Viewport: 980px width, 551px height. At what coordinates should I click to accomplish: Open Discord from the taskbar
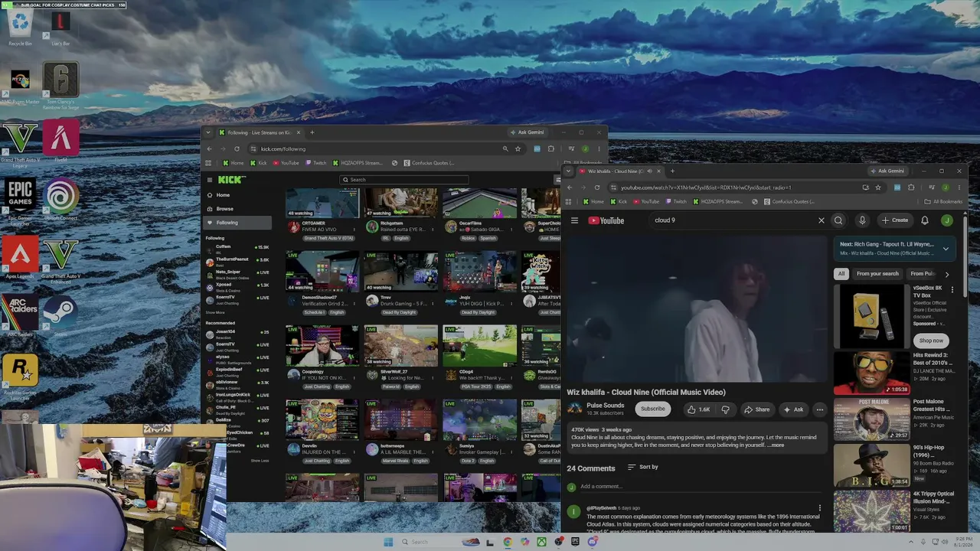click(593, 542)
